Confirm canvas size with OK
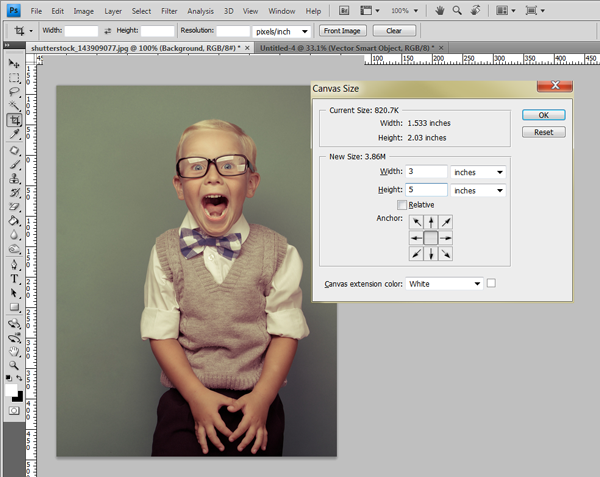Viewport: 600px width, 477px height. click(543, 115)
